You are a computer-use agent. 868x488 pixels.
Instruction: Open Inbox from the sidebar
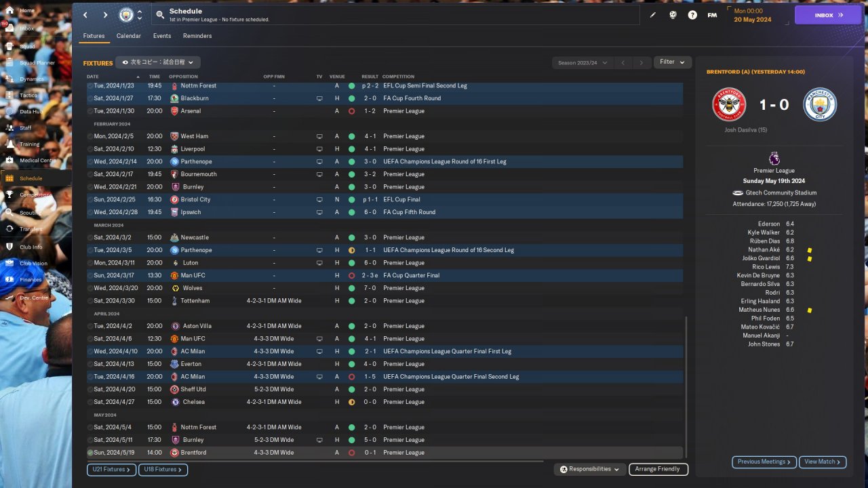click(x=9, y=28)
